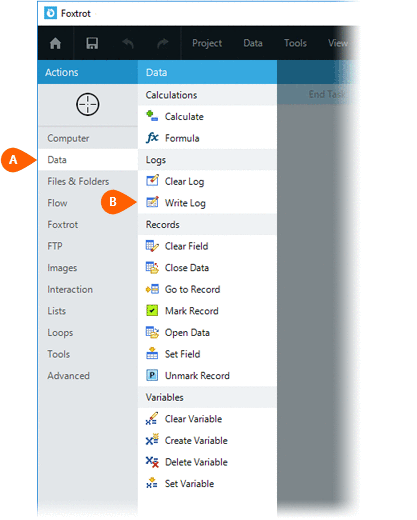
Task: Click the Redo arrow icon
Action: (x=163, y=43)
